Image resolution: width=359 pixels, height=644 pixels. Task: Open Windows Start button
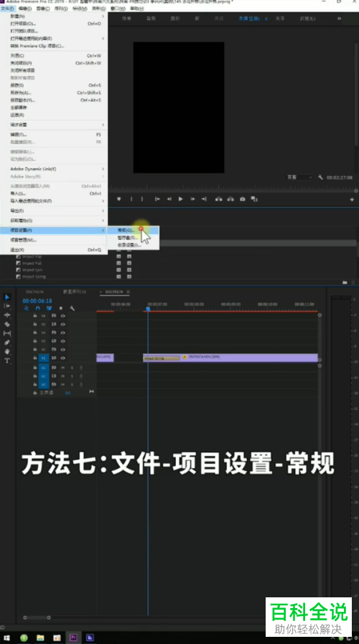[7, 638]
